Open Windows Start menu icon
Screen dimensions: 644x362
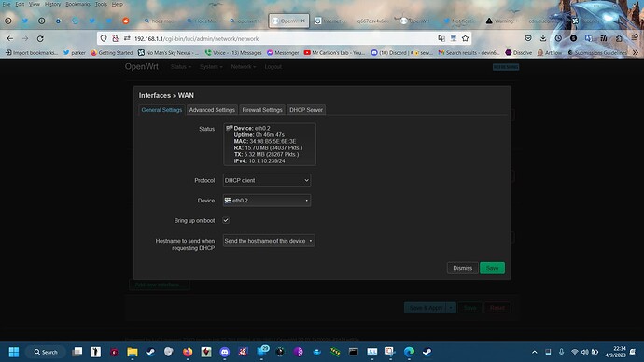click(x=14, y=352)
